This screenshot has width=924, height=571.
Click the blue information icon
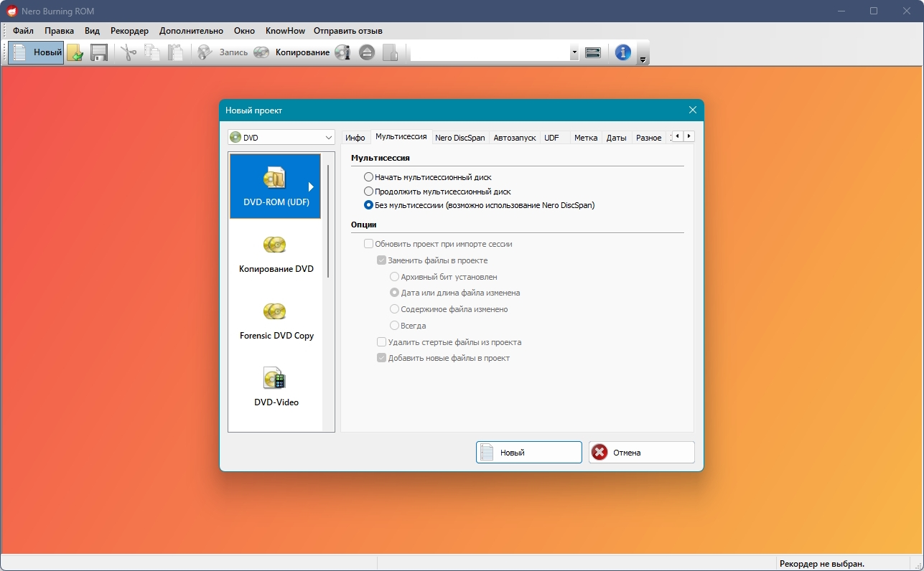[x=622, y=52]
